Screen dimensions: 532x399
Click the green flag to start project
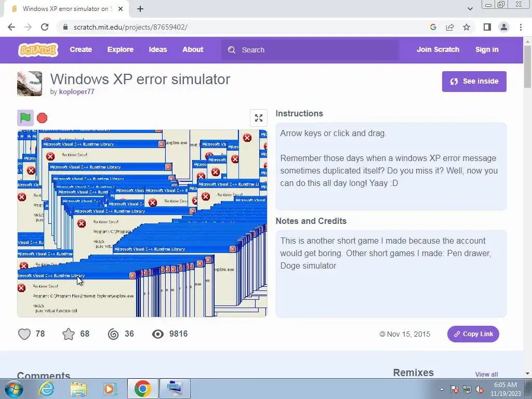coord(25,118)
